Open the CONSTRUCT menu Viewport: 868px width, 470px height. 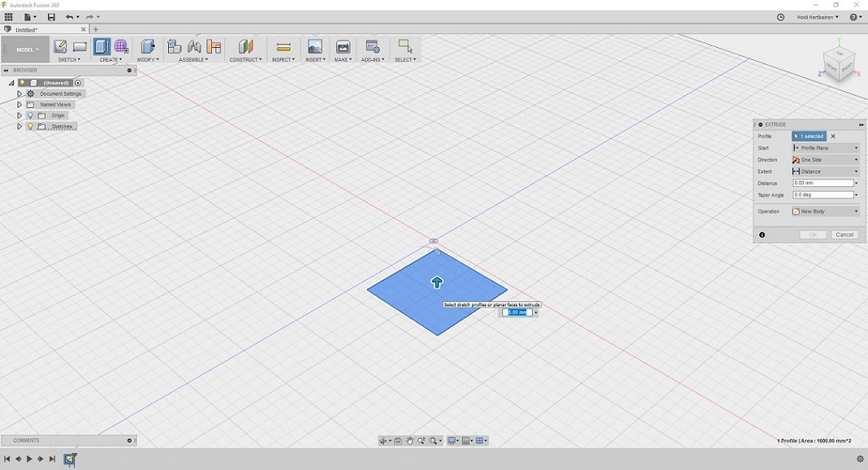(246, 60)
